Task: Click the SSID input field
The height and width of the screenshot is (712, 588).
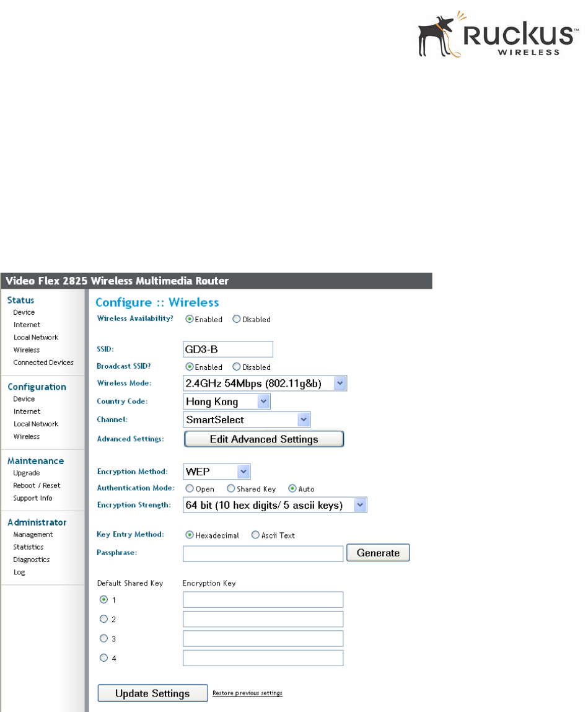Action: pos(228,349)
